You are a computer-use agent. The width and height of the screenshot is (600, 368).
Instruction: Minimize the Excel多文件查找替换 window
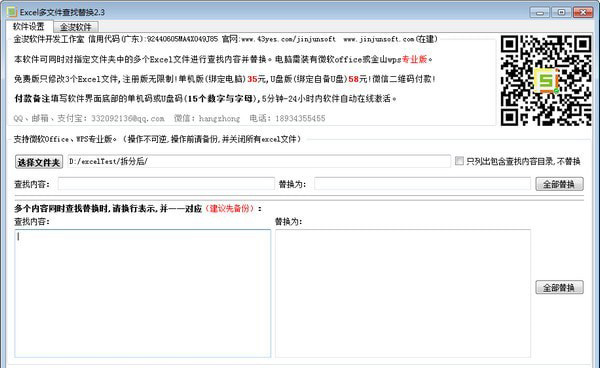coord(540,12)
